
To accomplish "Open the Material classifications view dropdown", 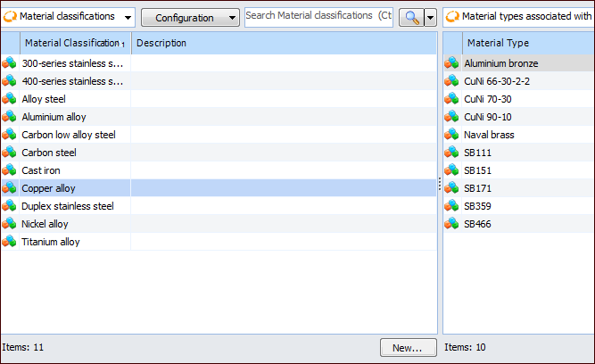I will coord(69,17).
